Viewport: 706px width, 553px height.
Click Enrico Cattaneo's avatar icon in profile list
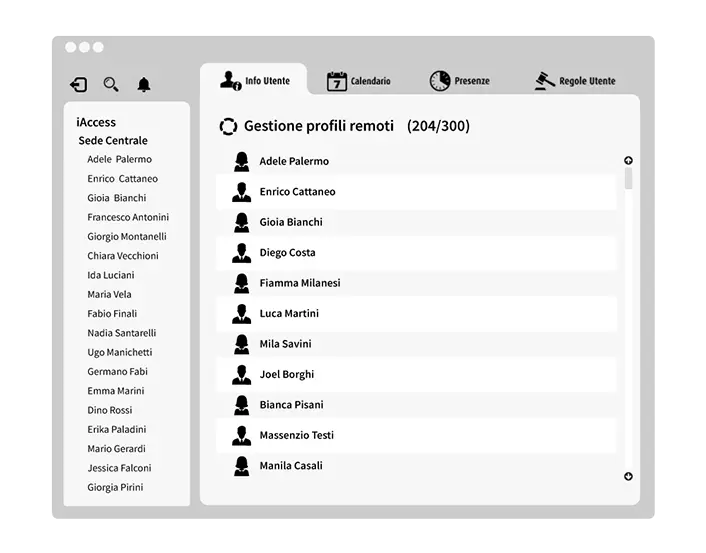point(242,192)
